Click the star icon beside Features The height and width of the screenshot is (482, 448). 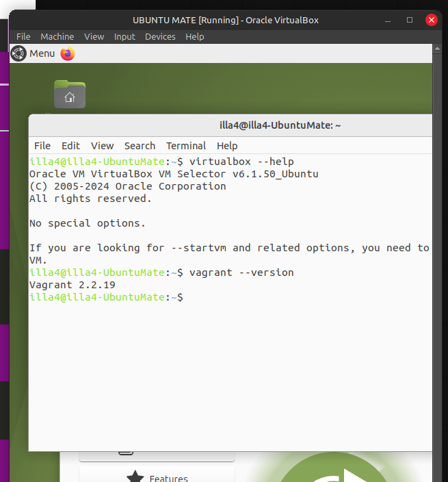(x=135, y=477)
